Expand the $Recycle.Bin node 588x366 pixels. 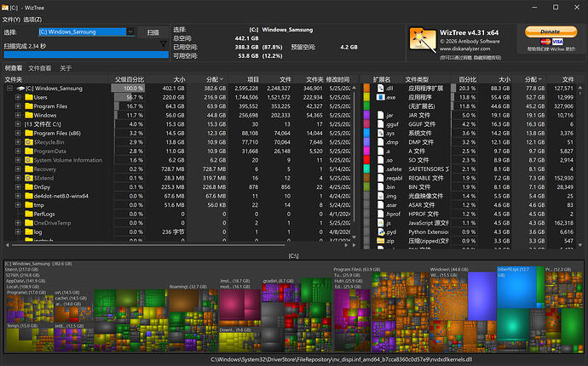[x=18, y=142]
